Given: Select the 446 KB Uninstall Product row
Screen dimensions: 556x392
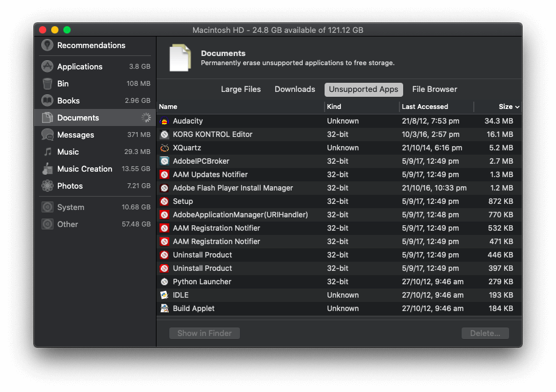Looking at the screenshot, I should pyautogui.click(x=339, y=255).
